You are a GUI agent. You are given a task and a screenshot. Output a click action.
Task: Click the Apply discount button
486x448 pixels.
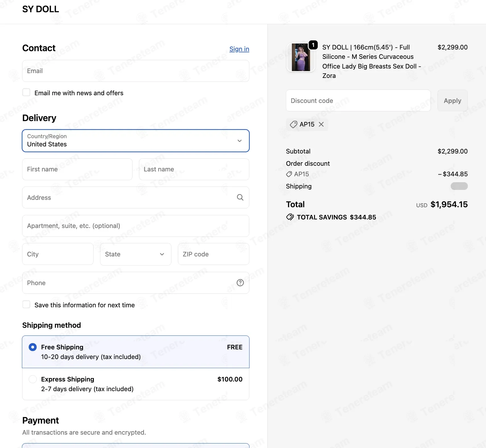(452, 101)
